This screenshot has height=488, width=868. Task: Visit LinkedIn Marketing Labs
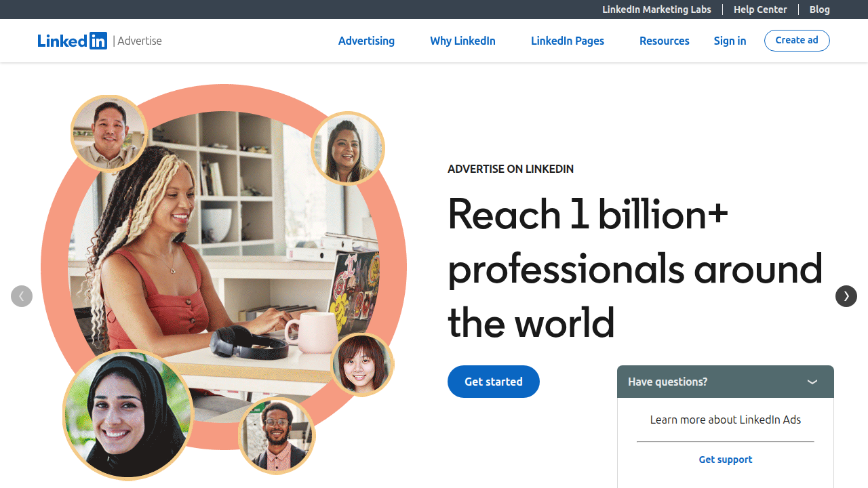(656, 9)
